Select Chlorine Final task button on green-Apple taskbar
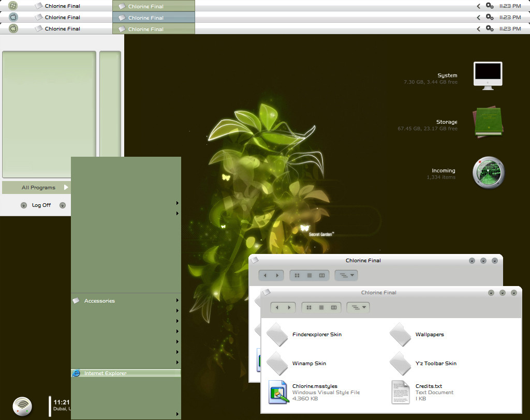The width and height of the screenshot is (530, 420). click(154, 29)
